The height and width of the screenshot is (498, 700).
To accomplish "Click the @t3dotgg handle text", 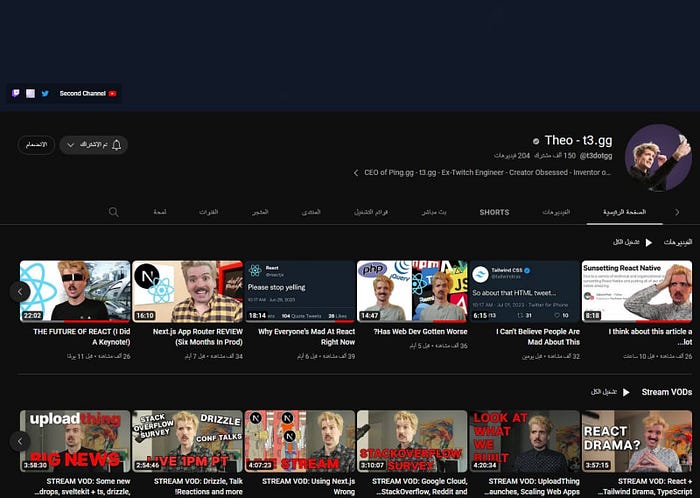I will (596, 156).
